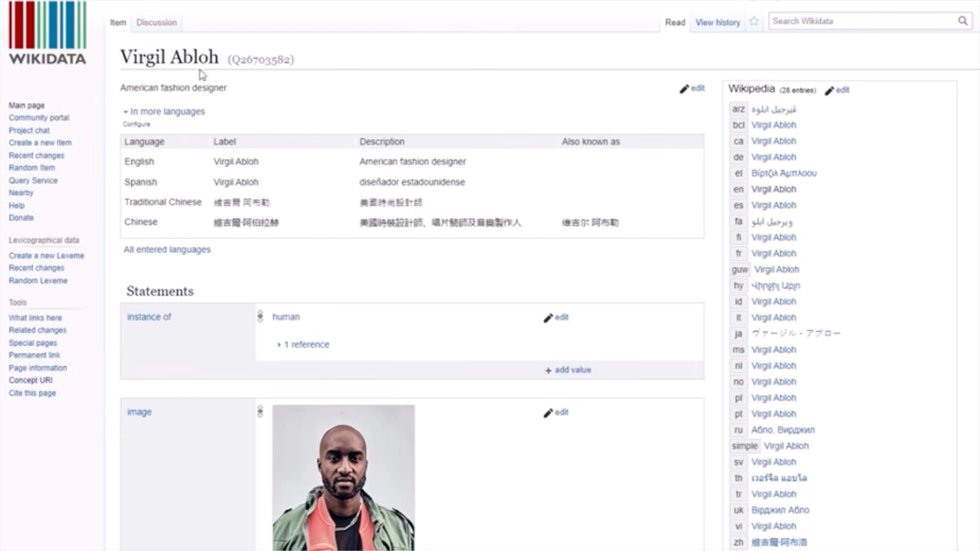Open Related changes
The width and height of the screenshot is (980, 551).
click(x=37, y=330)
